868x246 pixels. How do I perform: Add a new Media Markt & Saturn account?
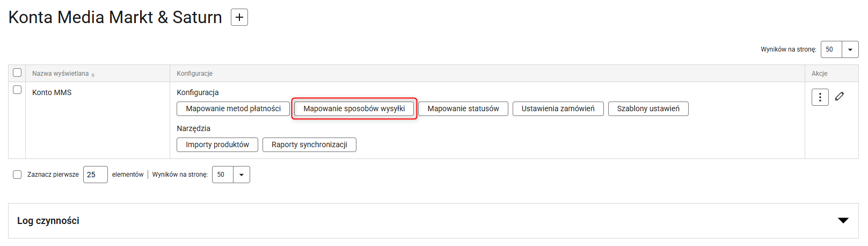point(239,17)
